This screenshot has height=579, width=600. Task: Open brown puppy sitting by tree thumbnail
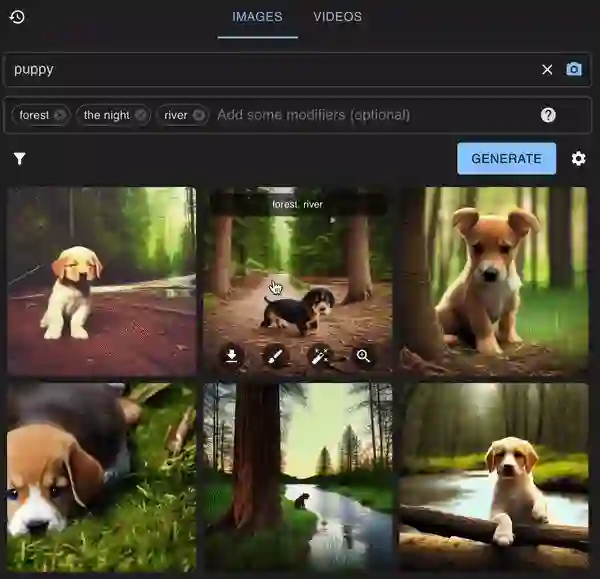(x=494, y=281)
